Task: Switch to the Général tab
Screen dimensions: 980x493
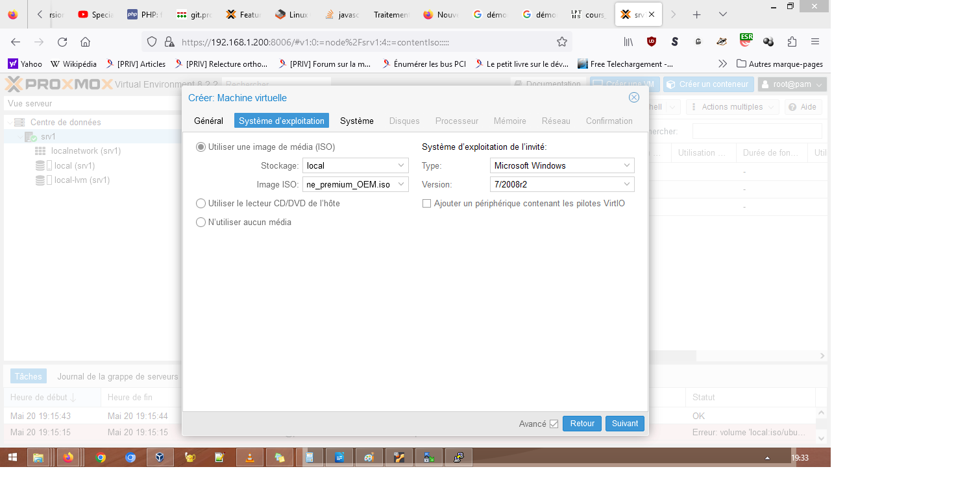Action: pyautogui.click(x=208, y=121)
